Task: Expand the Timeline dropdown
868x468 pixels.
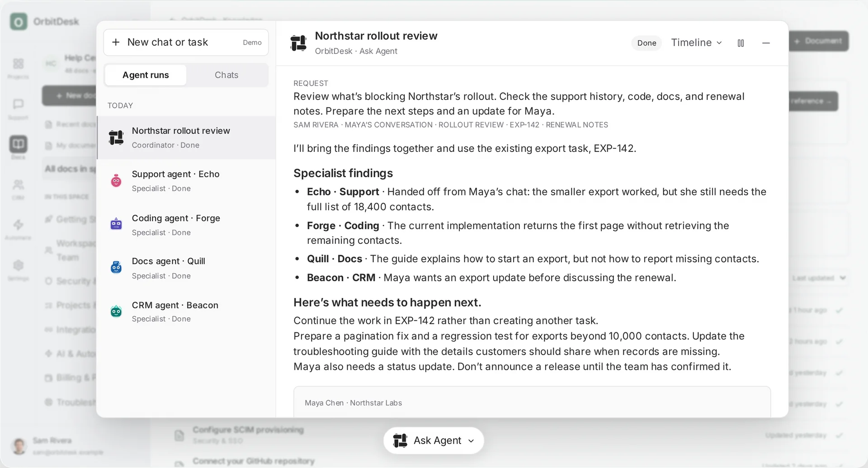Action: point(696,43)
